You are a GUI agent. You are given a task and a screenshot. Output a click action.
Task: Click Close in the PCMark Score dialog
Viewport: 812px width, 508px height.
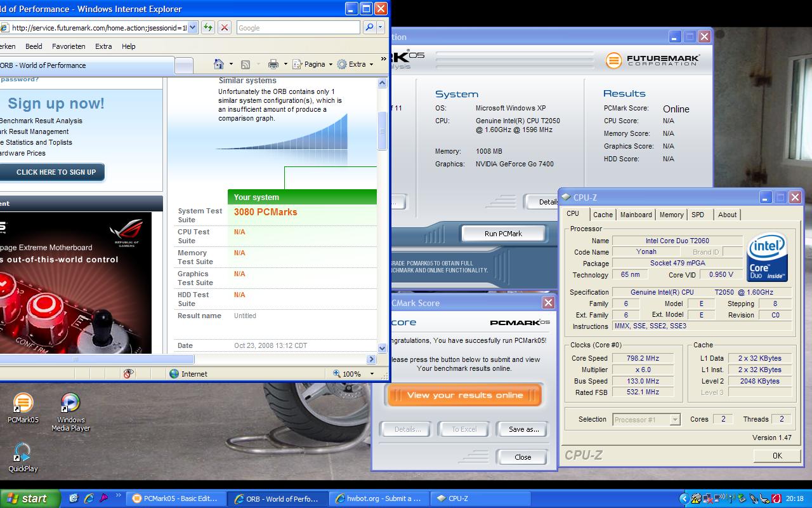click(523, 457)
